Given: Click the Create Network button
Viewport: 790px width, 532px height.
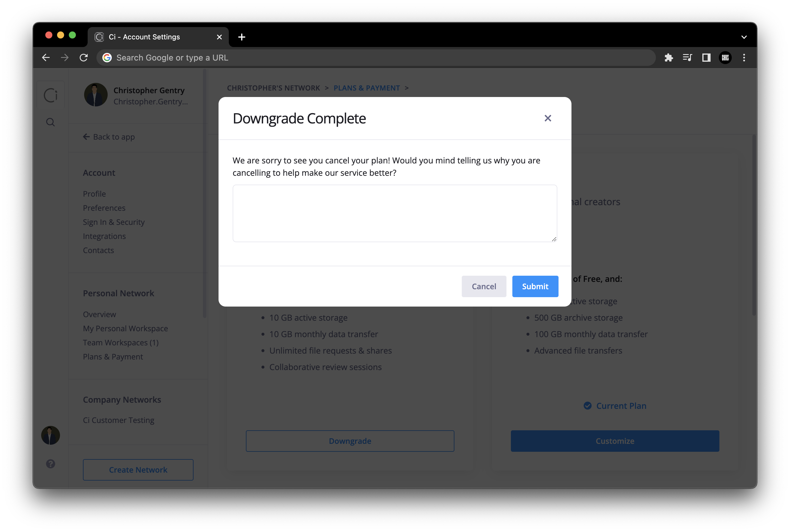Looking at the screenshot, I should pyautogui.click(x=138, y=470).
